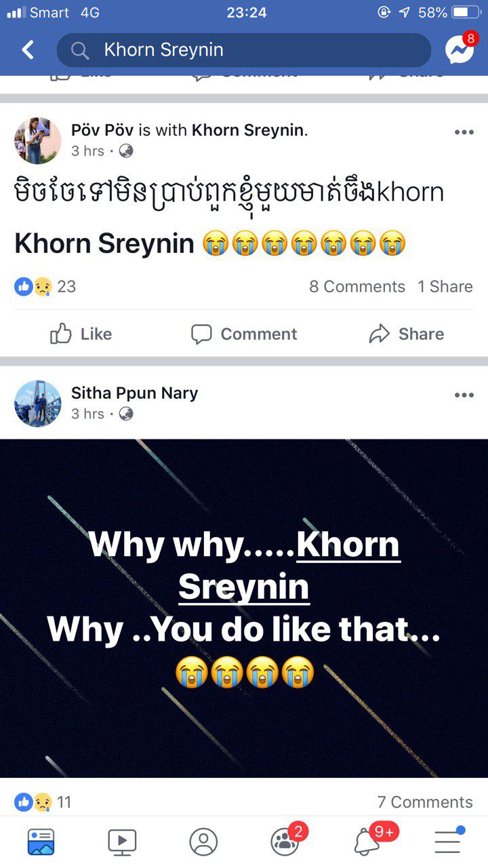
Task: Open Pöv Pöv's profile picture
Action: 38,140
